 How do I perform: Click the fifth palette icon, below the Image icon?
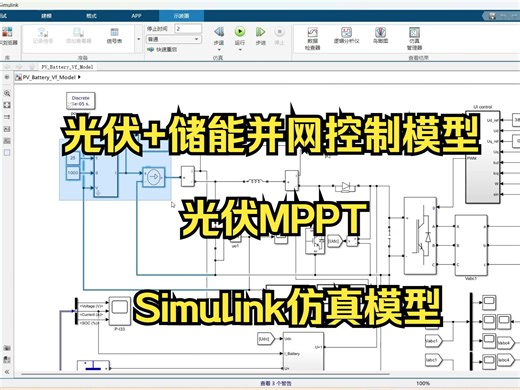coord(7,141)
